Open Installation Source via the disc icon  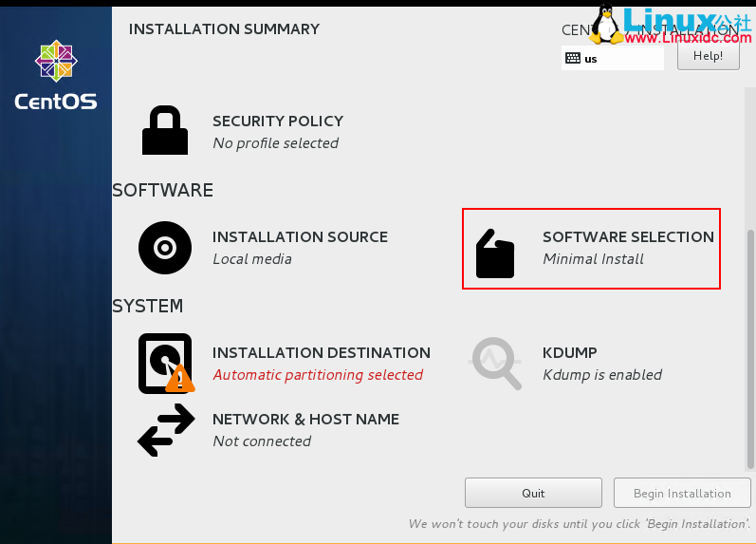(x=165, y=248)
